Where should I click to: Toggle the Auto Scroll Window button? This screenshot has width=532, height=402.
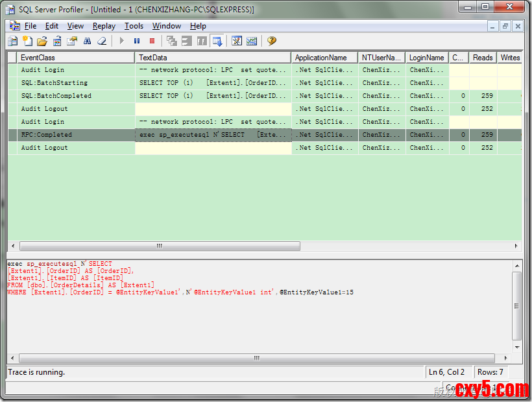click(217, 41)
